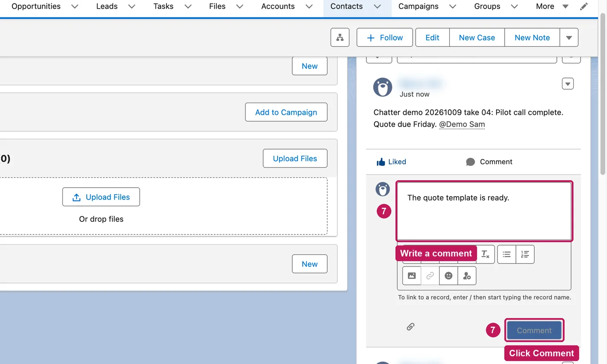
Task: Insert a numbered list in the comment
Action: point(525,254)
